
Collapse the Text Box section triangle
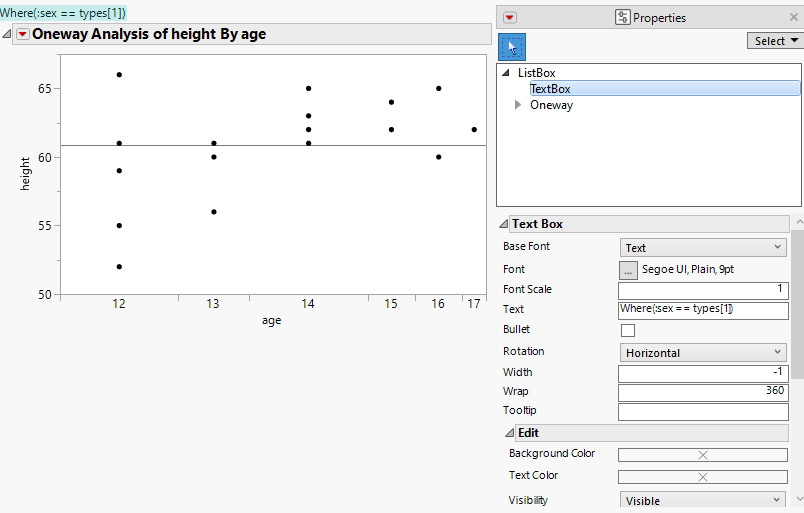tap(504, 224)
